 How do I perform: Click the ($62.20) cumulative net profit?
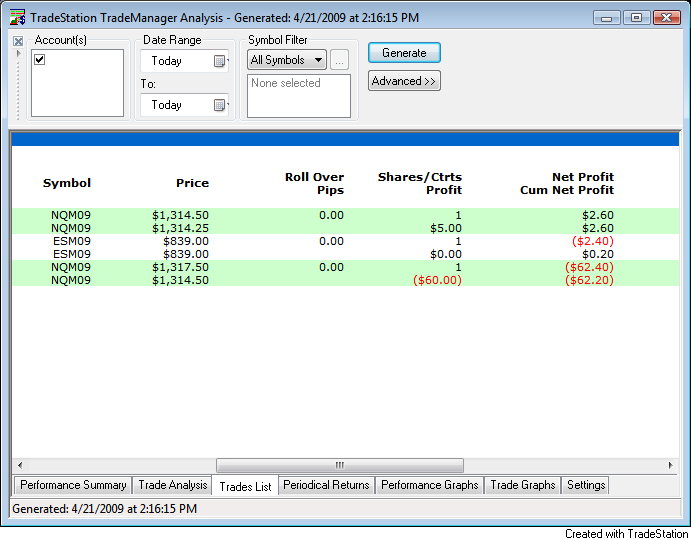click(589, 280)
